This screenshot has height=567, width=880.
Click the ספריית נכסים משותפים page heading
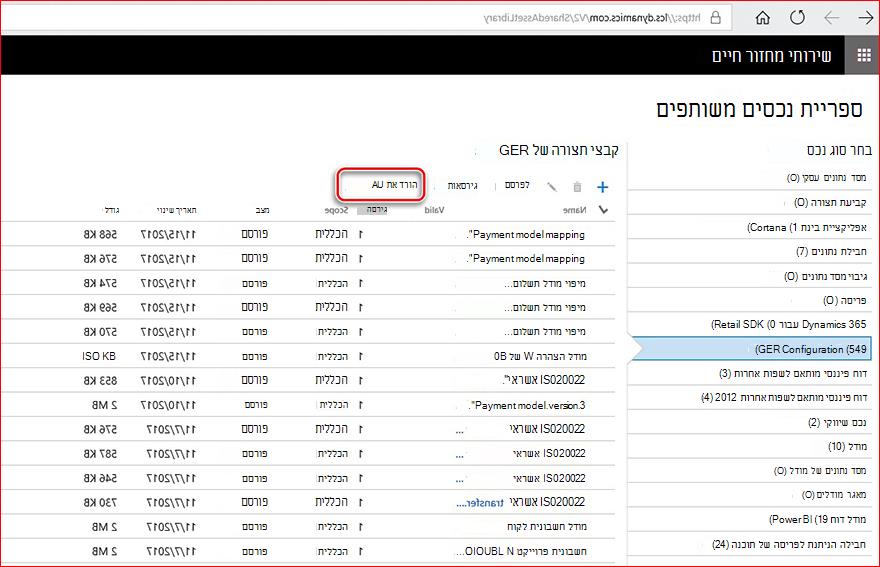759,109
